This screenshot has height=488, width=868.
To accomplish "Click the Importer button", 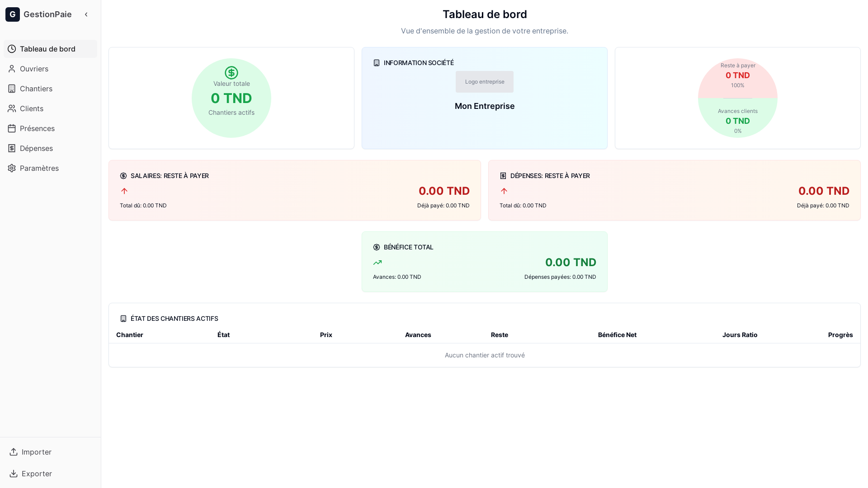I will pyautogui.click(x=50, y=452).
